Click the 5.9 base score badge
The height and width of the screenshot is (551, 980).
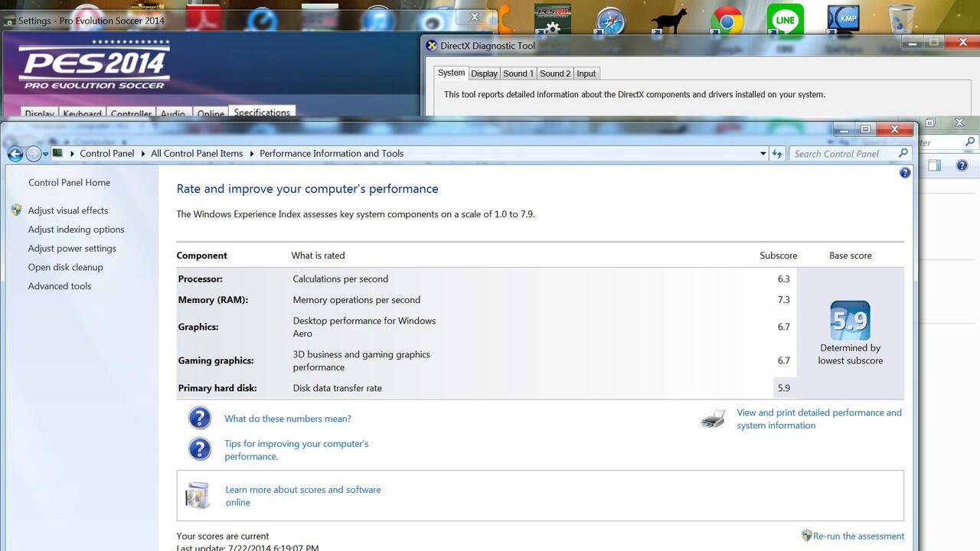pos(850,321)
